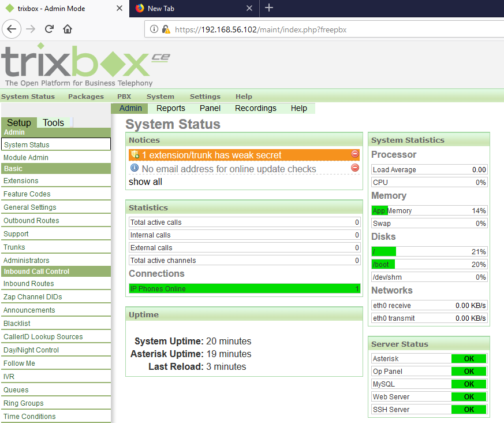
Task: Dismiss the email address notice
Action: pos(355,168)
